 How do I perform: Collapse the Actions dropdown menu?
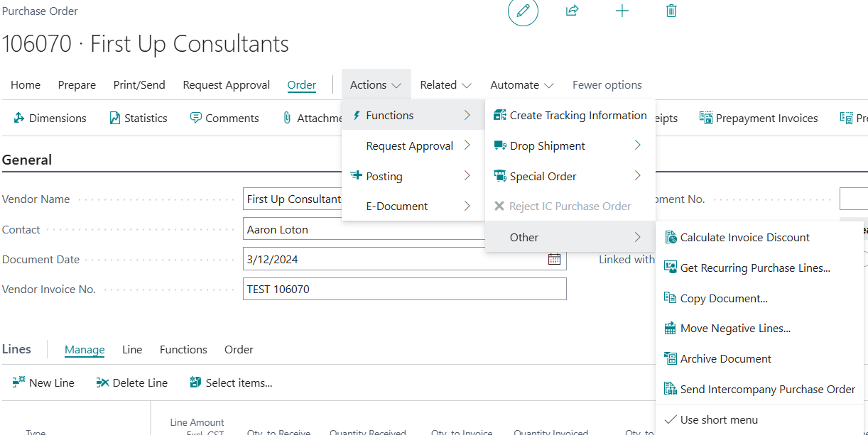(376, 85)
